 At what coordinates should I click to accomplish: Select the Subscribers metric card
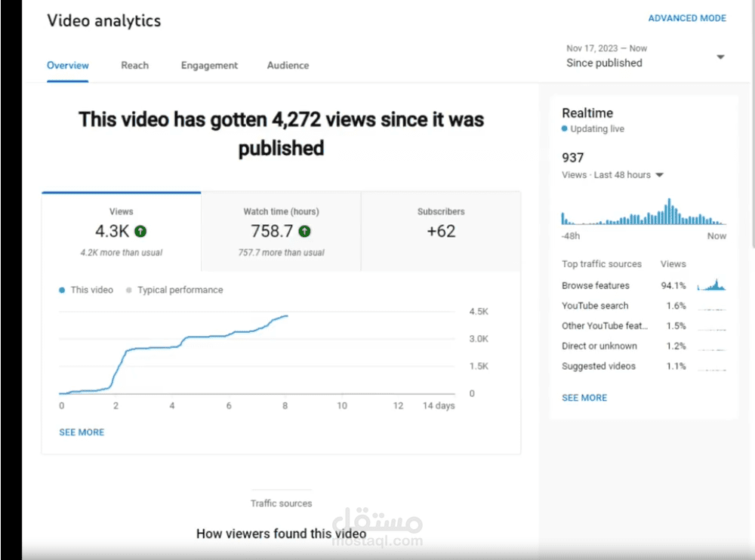tap(441, 232)
